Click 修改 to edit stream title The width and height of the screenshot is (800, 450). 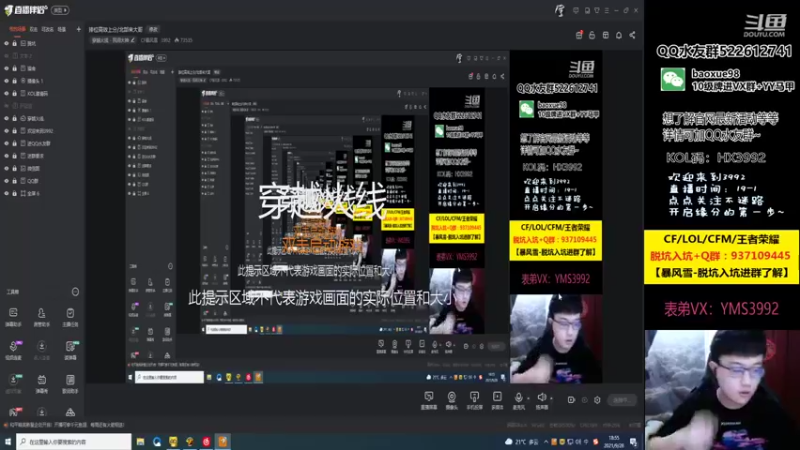tap(153, 30)
